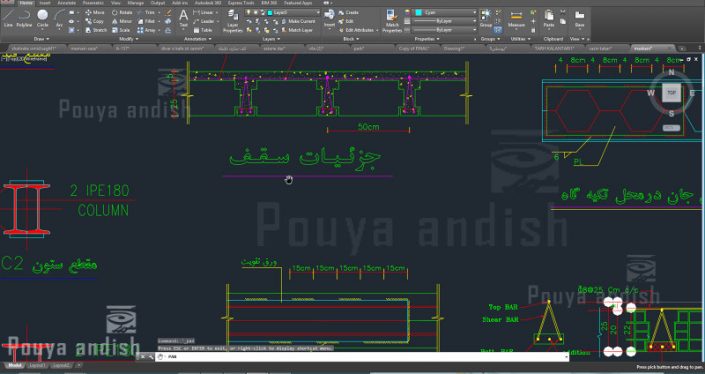Activate the Stretch command

point(96,30)
